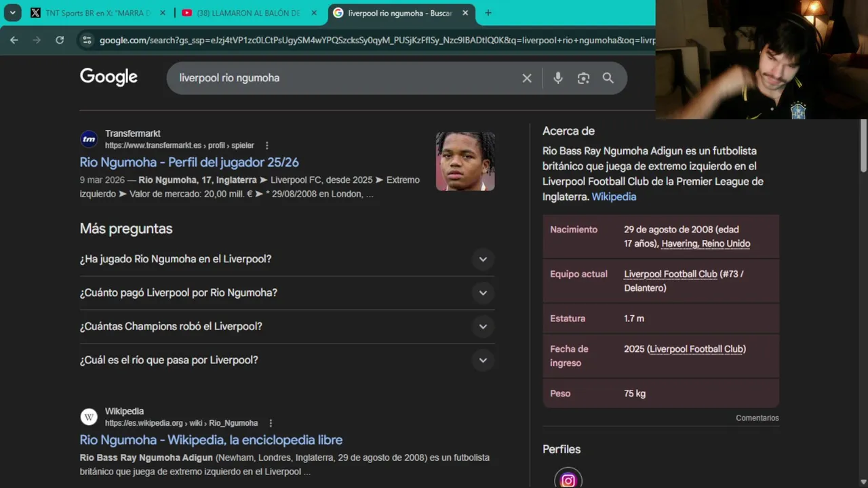868x488 pixels.
Task: Expand ¿Cuántas Champions robó el Liverpool?
Action: tap(287, 326)
